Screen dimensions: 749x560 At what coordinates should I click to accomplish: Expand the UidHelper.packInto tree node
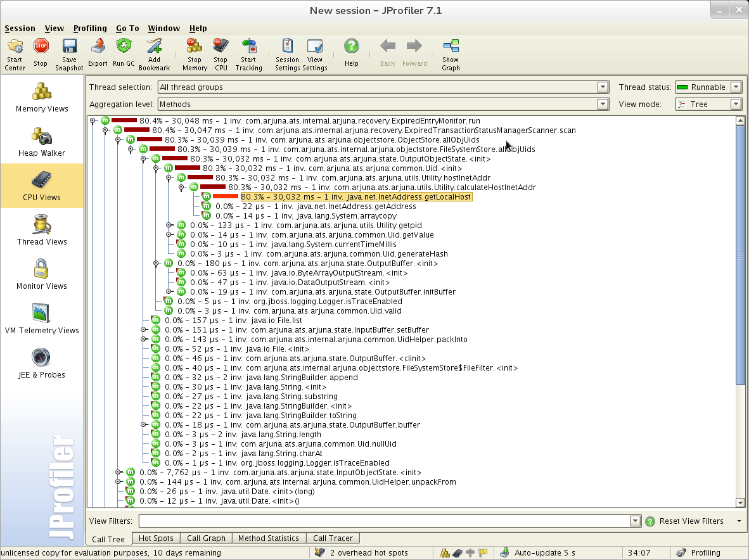point(143,340)
